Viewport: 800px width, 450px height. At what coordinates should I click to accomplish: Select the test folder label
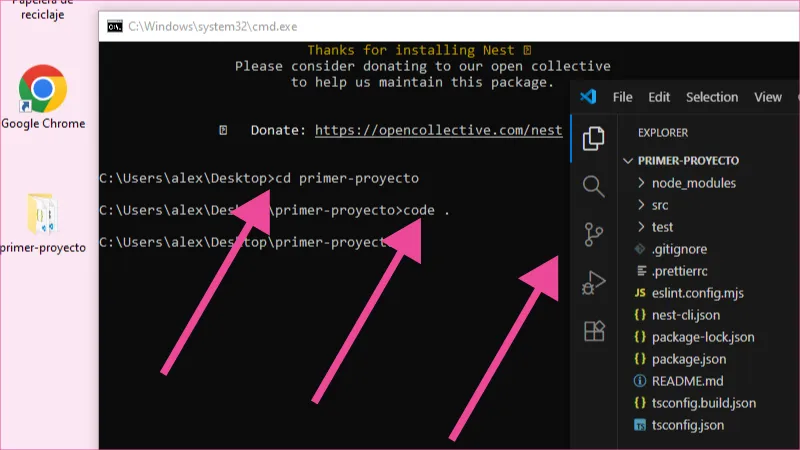click(662, 227)
